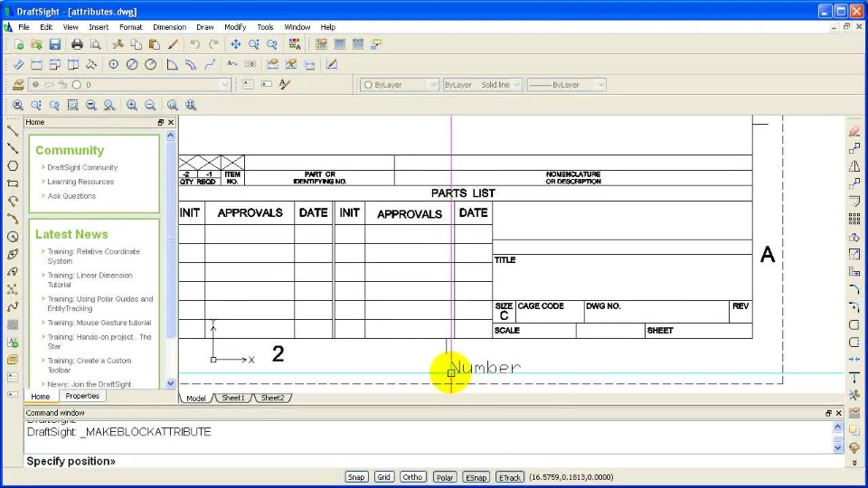The width and height of the screenshot is (868, 488).
Task: Open the Layers Manager icon
Action: (18, 85)
